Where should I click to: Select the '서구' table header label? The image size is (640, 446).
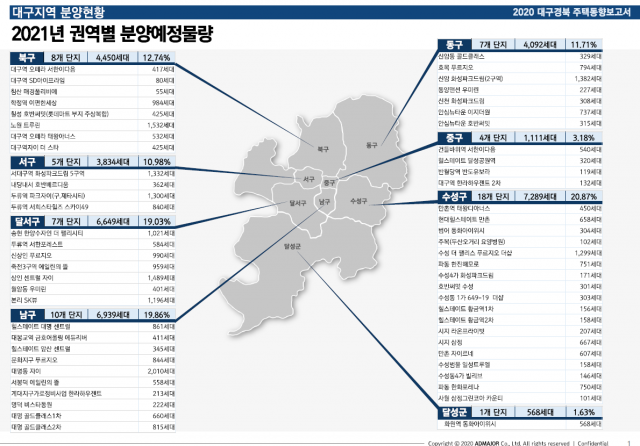(x=27, y=162)
